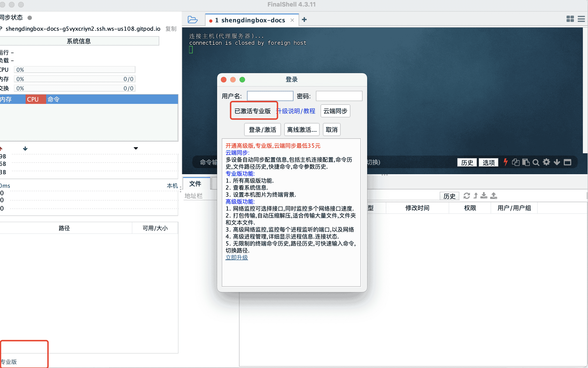Click the 系统信息 button

click(x=79, y=41)
